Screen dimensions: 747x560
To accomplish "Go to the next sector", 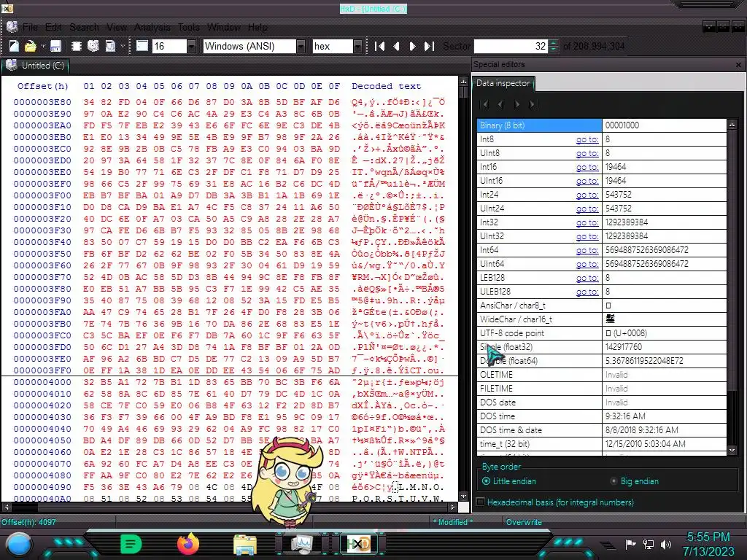I will point(413,46).
